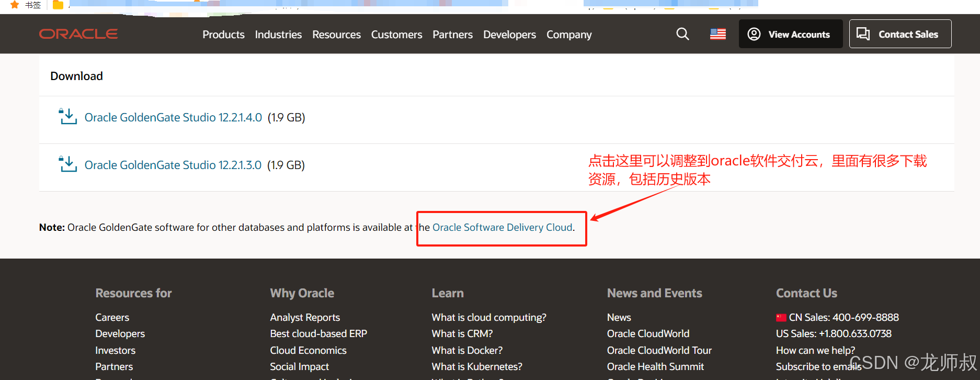Open How can we help? link
The image size is (980, 380).
[815, 350]
